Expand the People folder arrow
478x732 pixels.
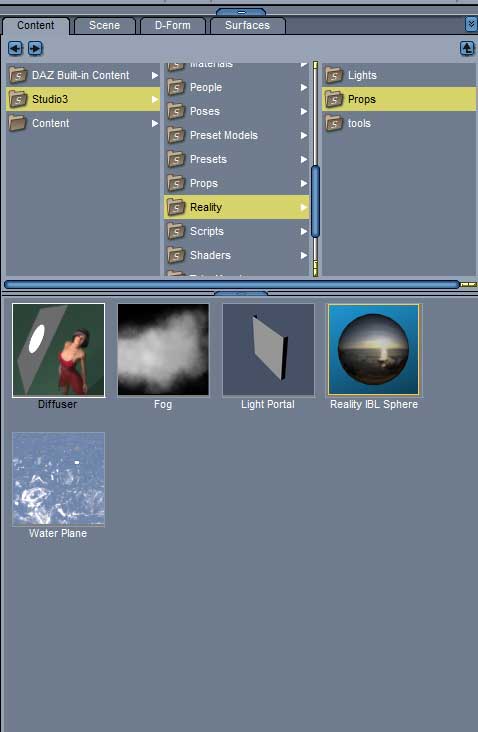[304, 87]
